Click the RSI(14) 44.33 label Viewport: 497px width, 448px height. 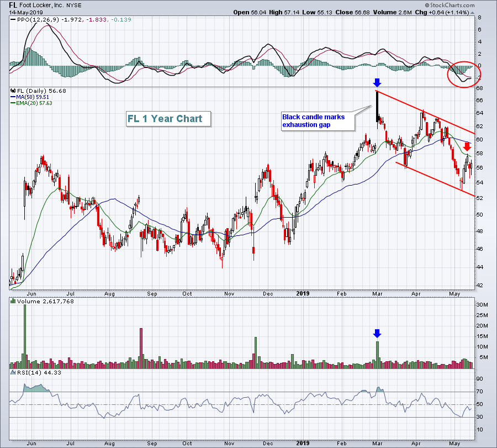pyautogui.click(x=39, y=372)
